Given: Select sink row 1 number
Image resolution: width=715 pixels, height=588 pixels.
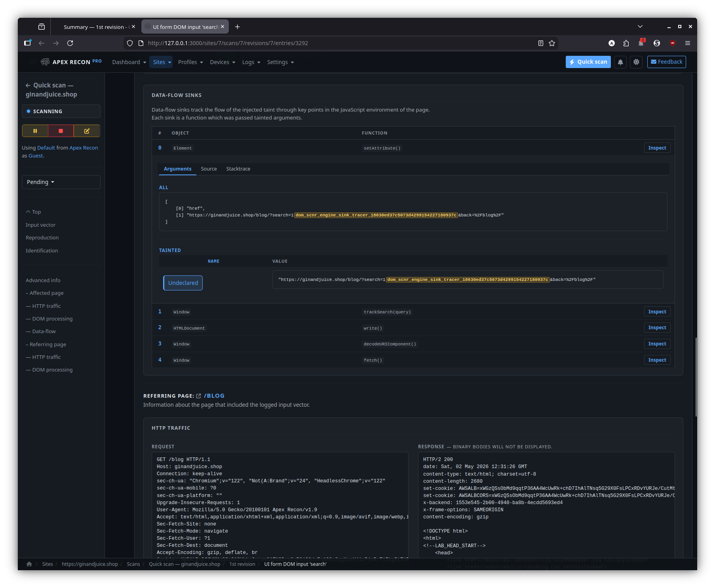Looking at the screenshot, I should point(160,312).
